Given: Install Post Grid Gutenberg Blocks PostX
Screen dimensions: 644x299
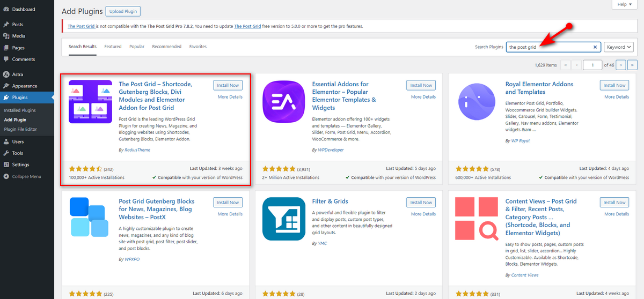Looking at the screenshot, I should 228,203.
